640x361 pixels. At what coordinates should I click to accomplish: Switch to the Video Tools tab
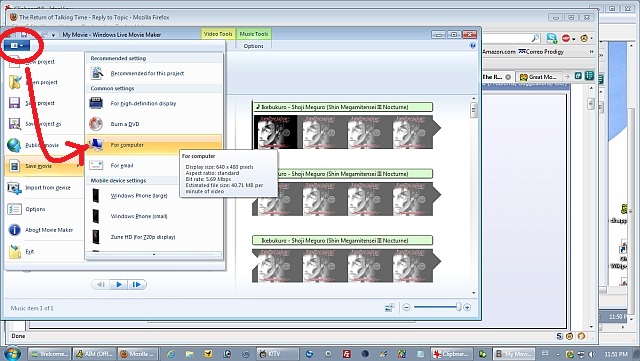[x=218, y=34]
